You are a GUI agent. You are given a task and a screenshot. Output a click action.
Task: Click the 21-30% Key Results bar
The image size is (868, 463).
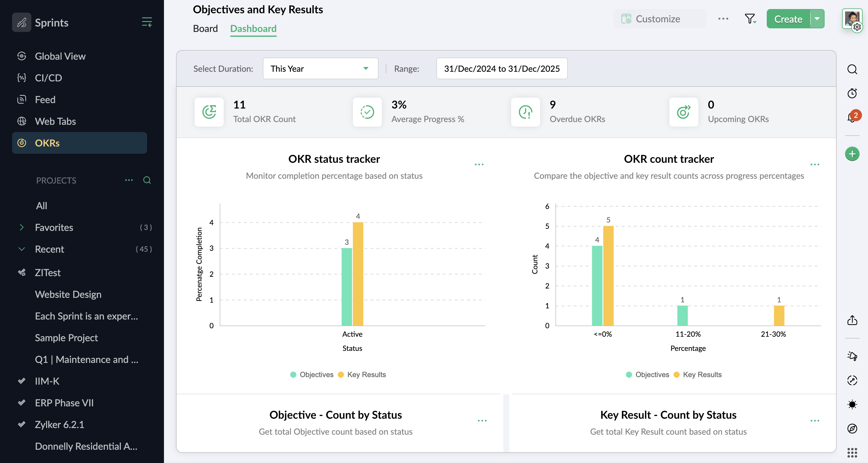779,316
